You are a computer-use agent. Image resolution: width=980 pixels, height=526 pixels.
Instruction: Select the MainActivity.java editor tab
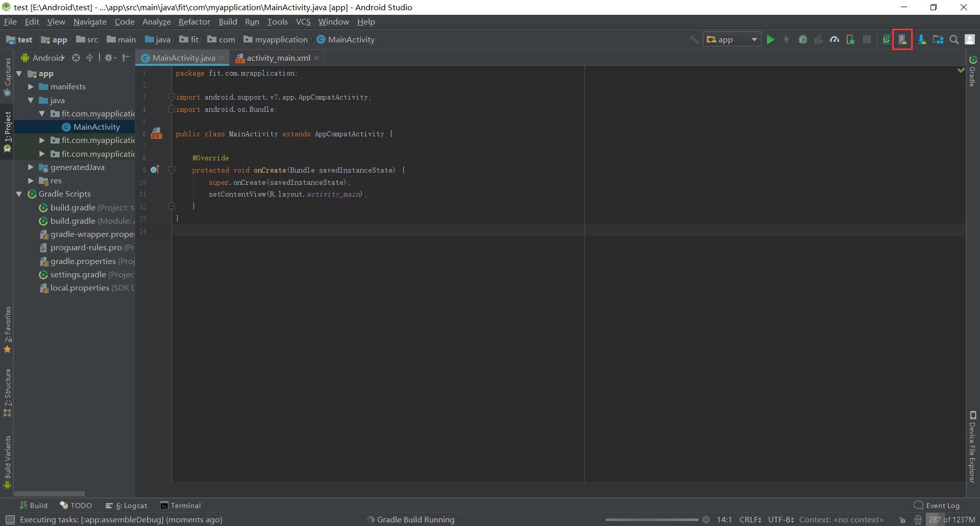[183, 58]
